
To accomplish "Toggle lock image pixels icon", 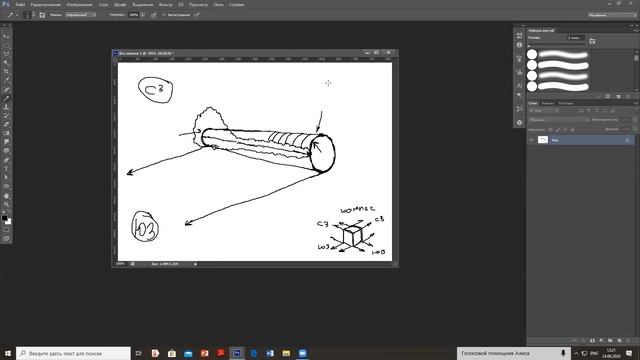I will [558, 129].
